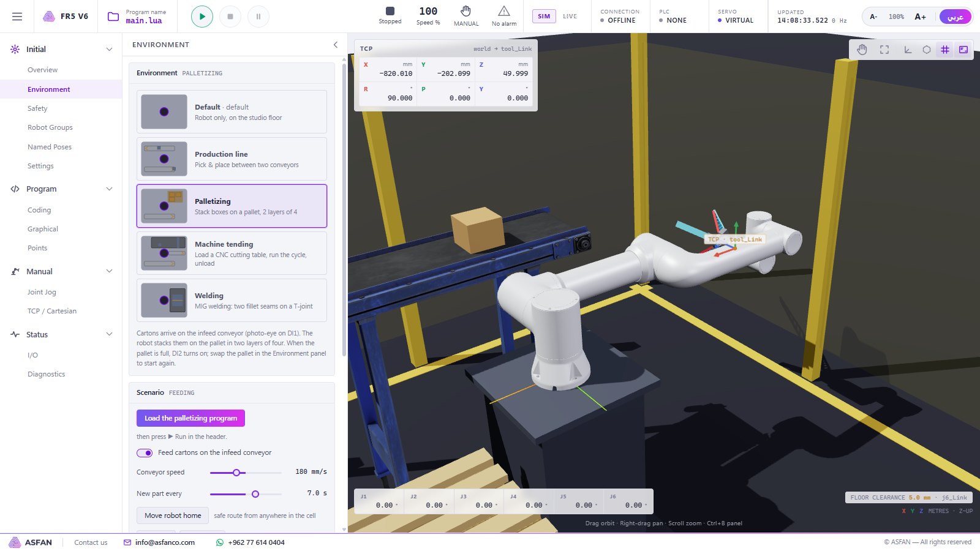
Task: Toggle Feed cartons on infeed conveyor
Action: [145, 453]
